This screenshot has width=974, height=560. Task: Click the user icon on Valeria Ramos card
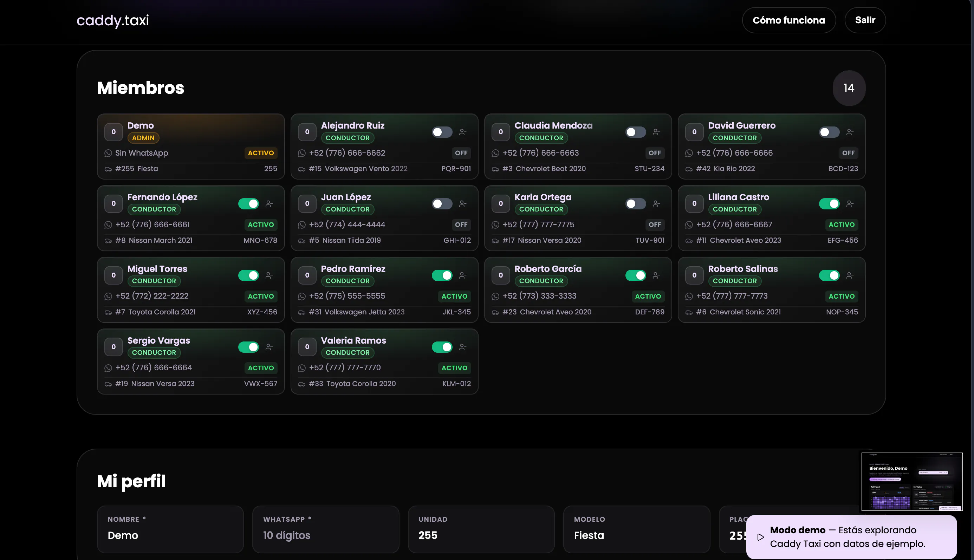click(463, 347)
